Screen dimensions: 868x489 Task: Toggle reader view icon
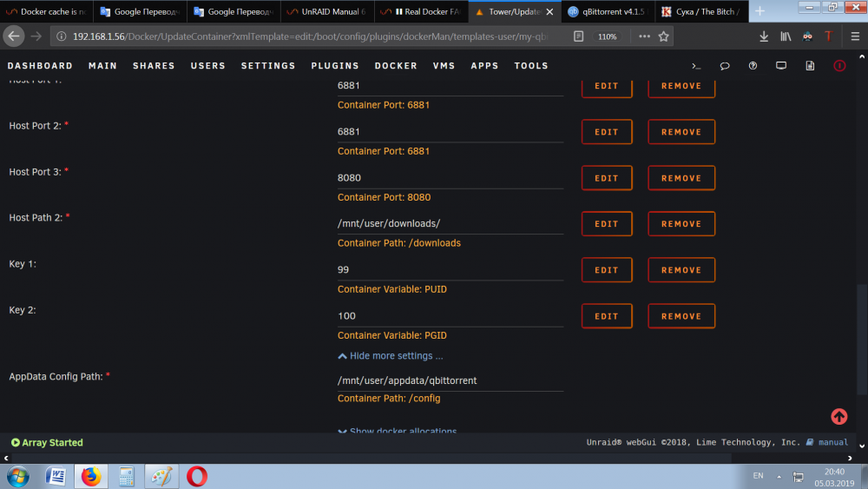pos(578,36)
